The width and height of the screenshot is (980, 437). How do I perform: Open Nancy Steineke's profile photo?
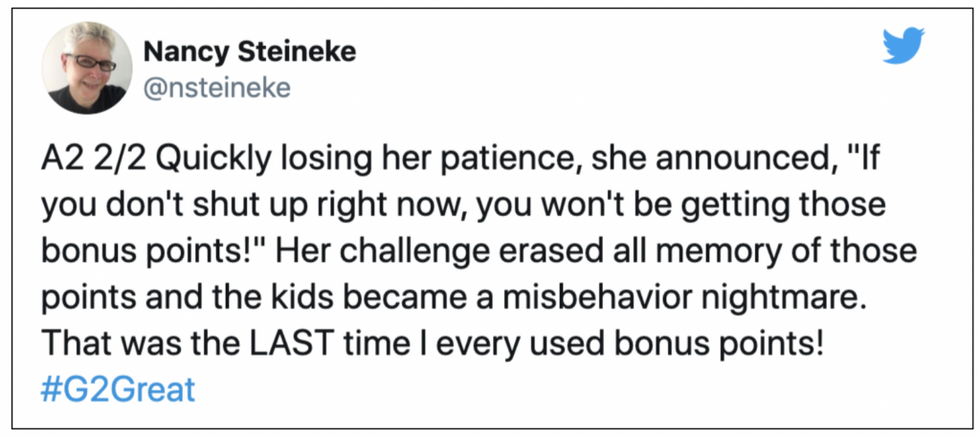coord(87,68)
